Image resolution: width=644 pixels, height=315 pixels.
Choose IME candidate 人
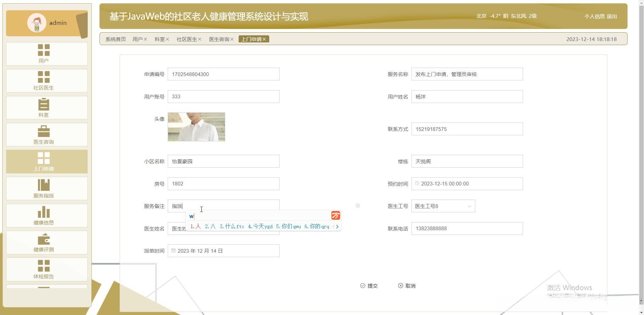pyautogui.click(x=196, y=226)
